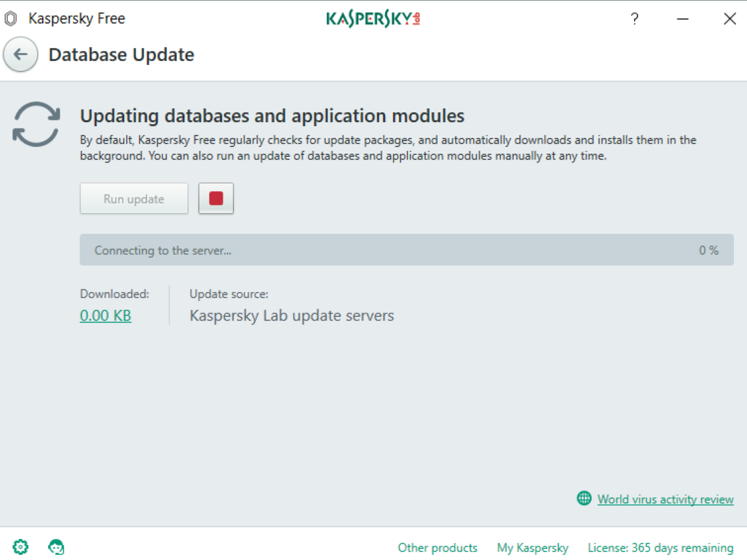747x560 pixels.
Task: Minimize the Kaspersky Free window
Action: pyautogui.click(x=682, y=18)
